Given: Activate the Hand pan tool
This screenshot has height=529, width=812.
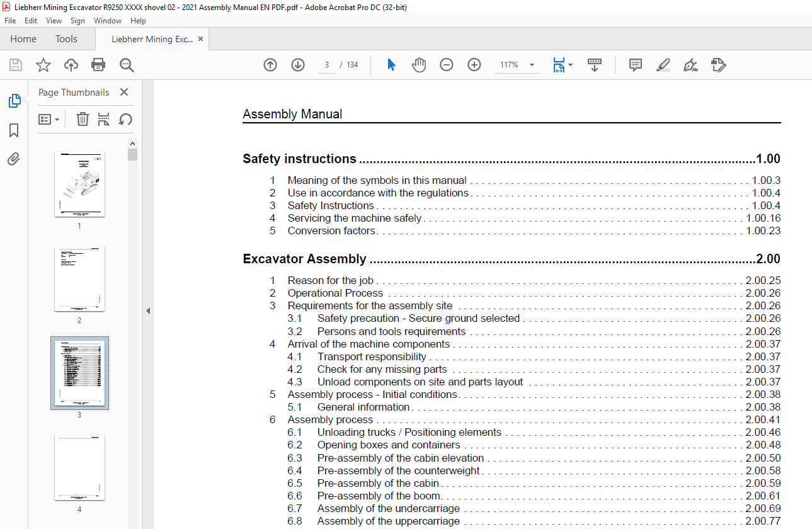Looking at the screenshot, I should tap(419, 65).
